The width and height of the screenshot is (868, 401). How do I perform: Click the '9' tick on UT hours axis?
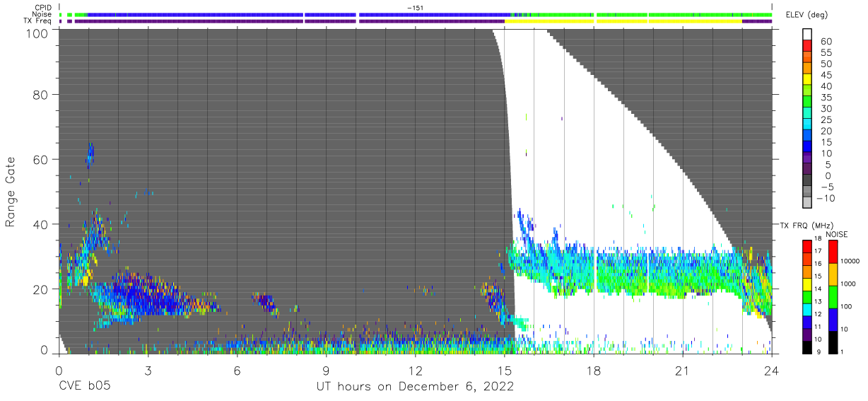pos(326,371)
